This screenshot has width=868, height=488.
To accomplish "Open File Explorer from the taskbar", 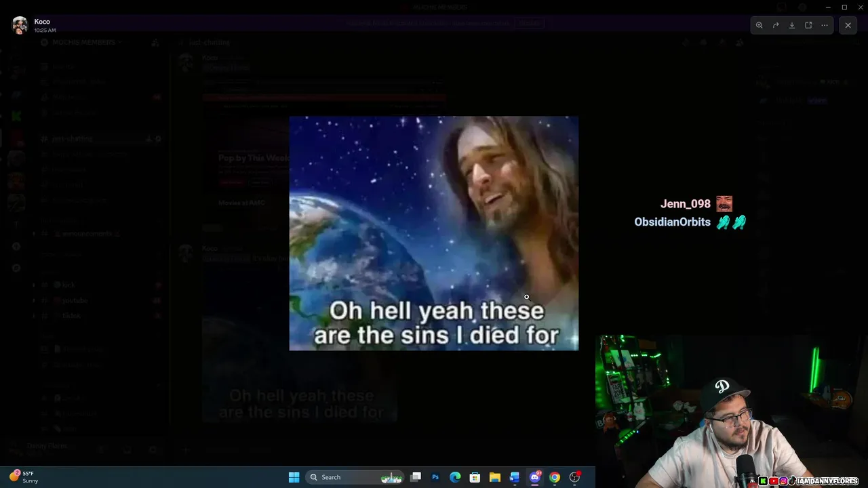I will click(495, 477).
